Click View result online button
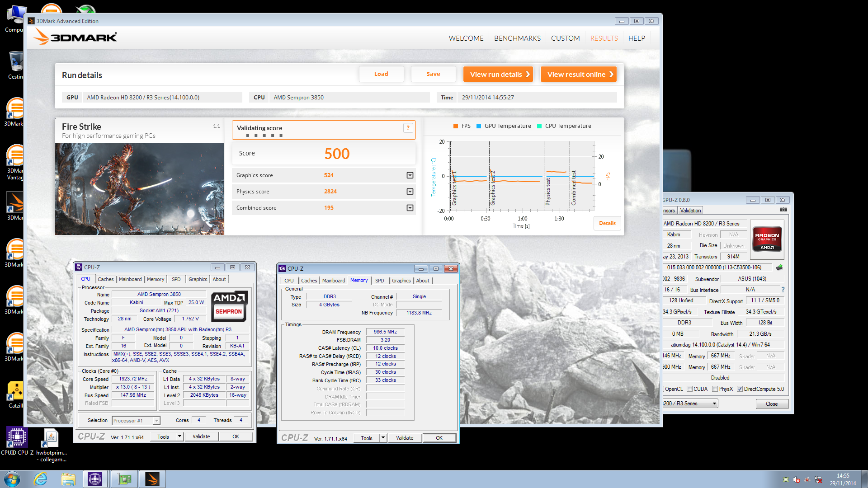The width and height of the screenshot is (868, 488). pyautogui.click(x=579, y=74)
